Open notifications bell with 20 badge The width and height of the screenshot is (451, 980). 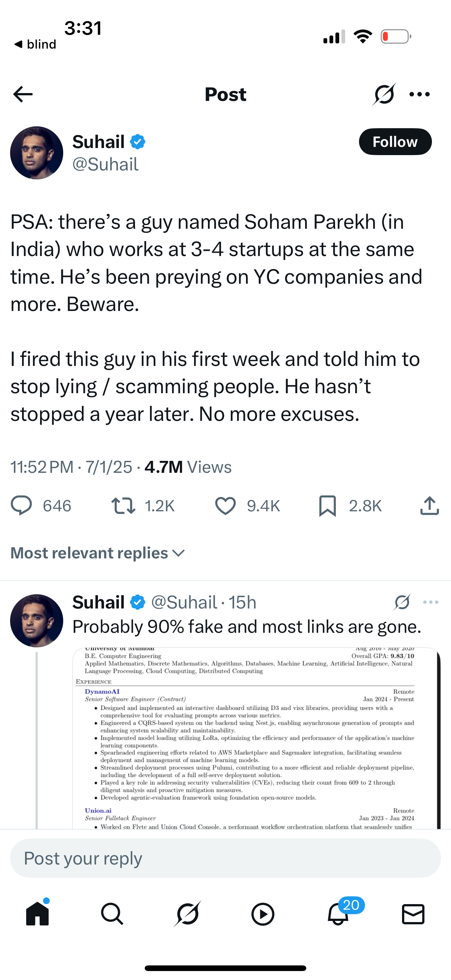(x=338, y=914)
